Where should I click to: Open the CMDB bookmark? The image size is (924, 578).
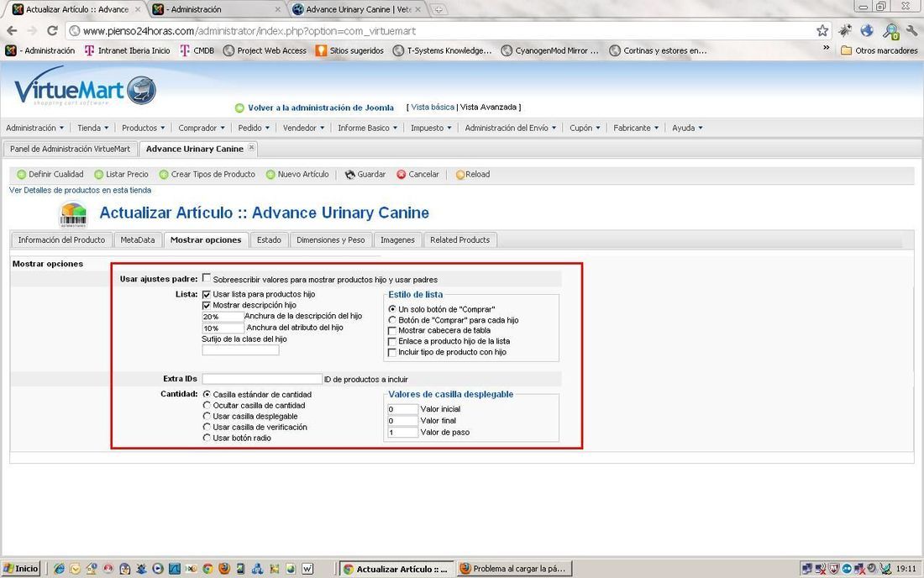[197, 50]
